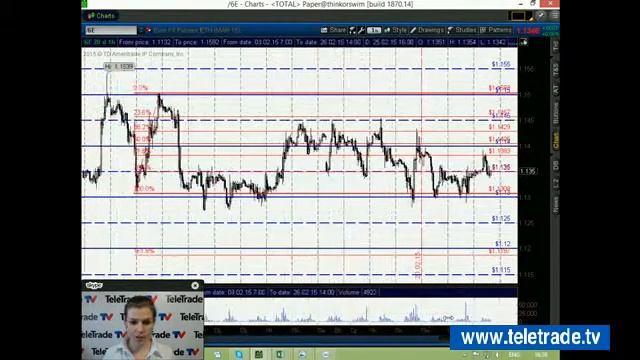Viewport: 640px width, 360px height.
Task: Switch to the Trd sidebar tab
Action: (x=556, y=46)
